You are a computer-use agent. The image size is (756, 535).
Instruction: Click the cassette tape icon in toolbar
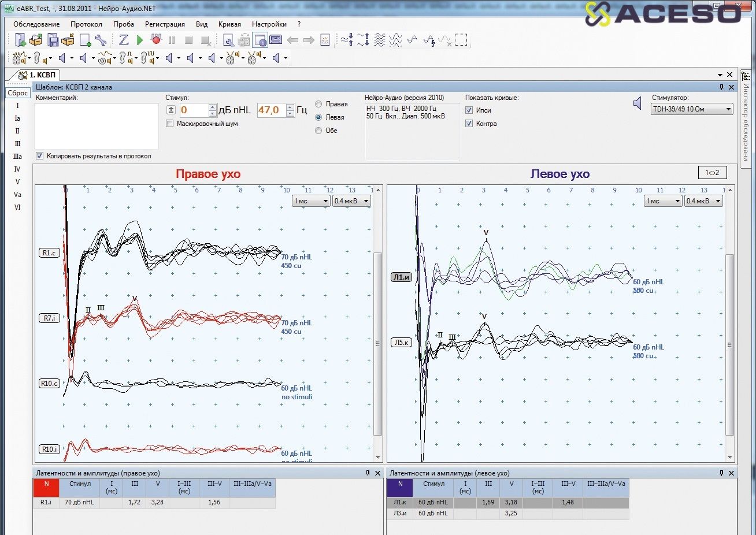pyautogui.click(x=276, y=40)
